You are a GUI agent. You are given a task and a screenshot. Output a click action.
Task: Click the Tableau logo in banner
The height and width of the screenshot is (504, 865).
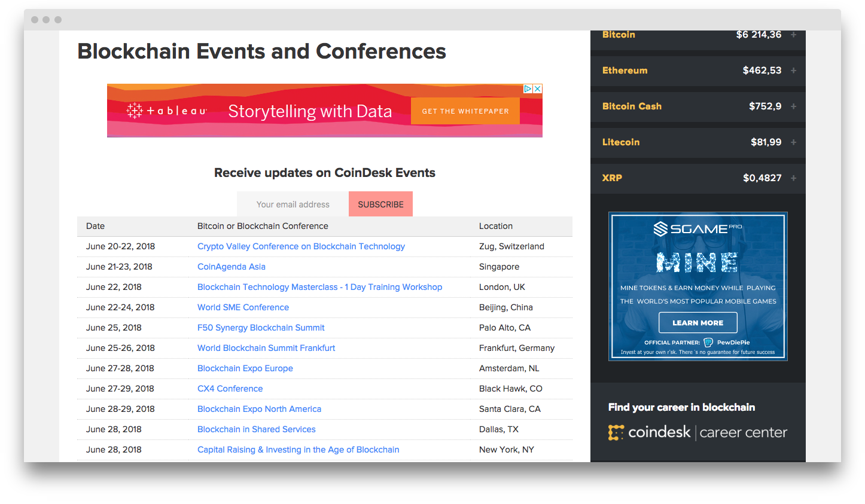pyautogui.click(x=167, y=111)
